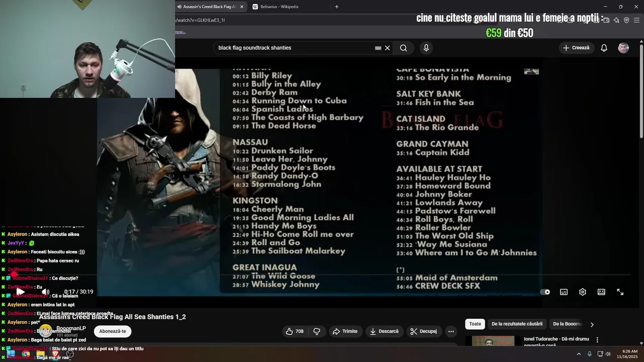Open options menu for Ionel Tudorache video

(x=597, y=340)
